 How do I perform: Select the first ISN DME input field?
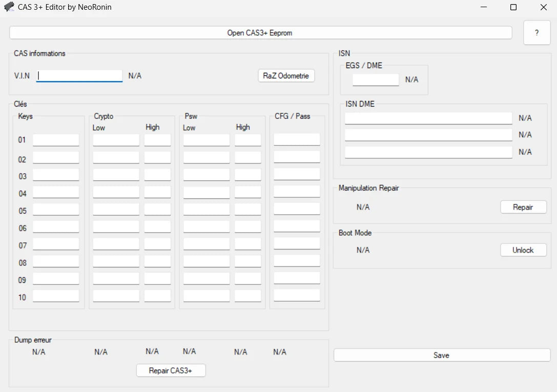(x=428, y=118)
